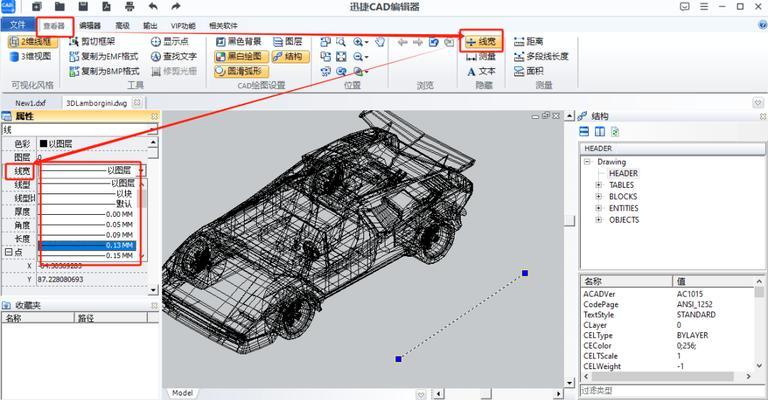The image size is (768, 400).
Task: Expand the TABLES tree node
Action: 599,185
